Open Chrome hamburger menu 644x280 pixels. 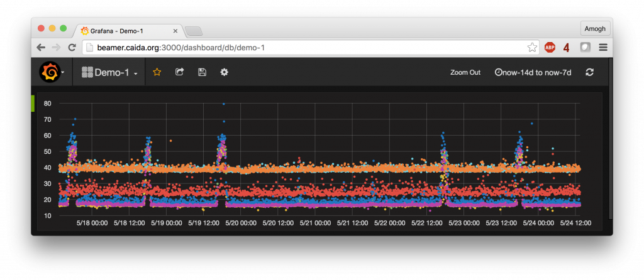point(603,48)
